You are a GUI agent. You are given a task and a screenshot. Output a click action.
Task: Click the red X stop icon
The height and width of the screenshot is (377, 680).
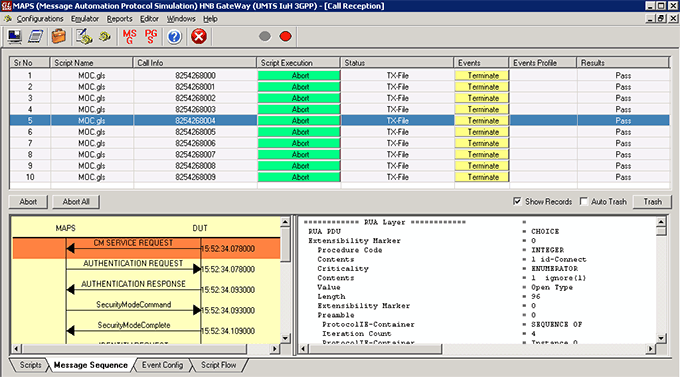point(199,36)
